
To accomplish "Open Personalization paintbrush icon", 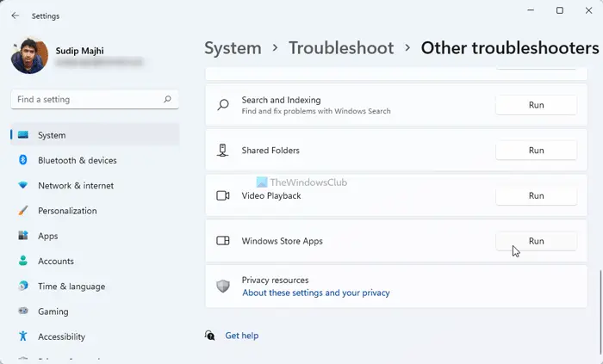I will [22, 211].
